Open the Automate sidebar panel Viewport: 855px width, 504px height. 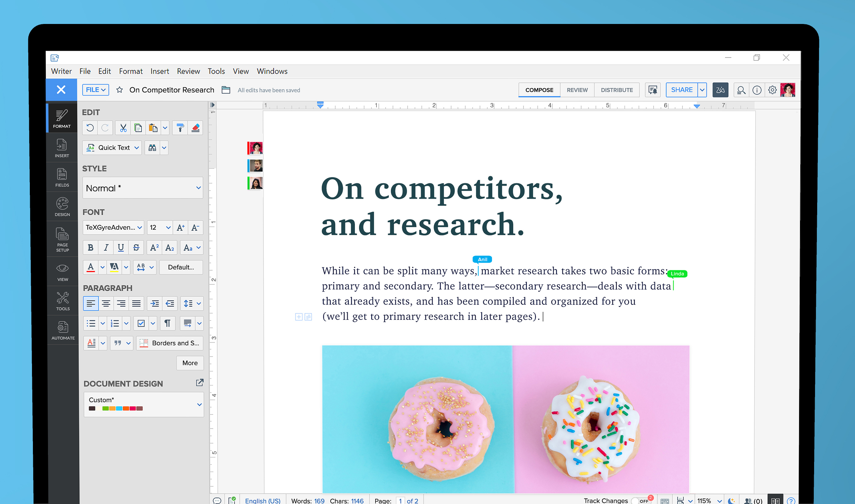63,330
